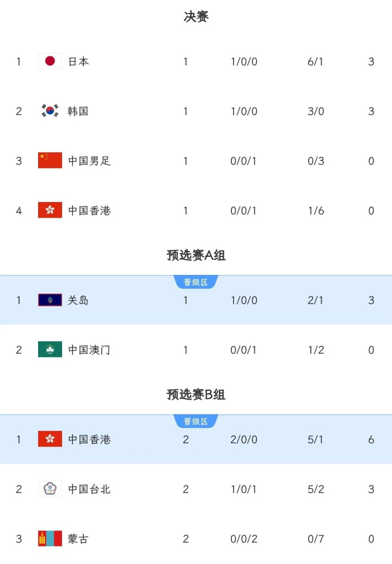392x564 pixels.
Task: Select the 中国澳门 team name
Action: (89, 350)
